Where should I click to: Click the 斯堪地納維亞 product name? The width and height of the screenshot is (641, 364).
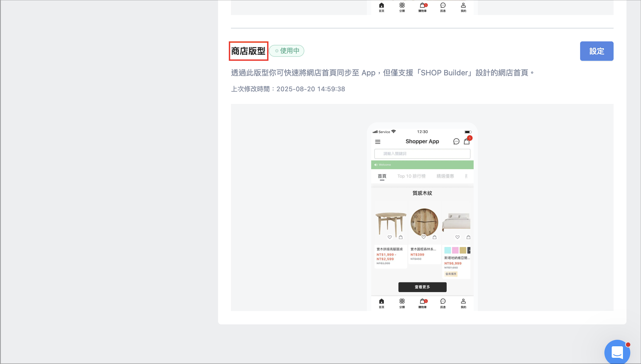[x=457, y=258]
